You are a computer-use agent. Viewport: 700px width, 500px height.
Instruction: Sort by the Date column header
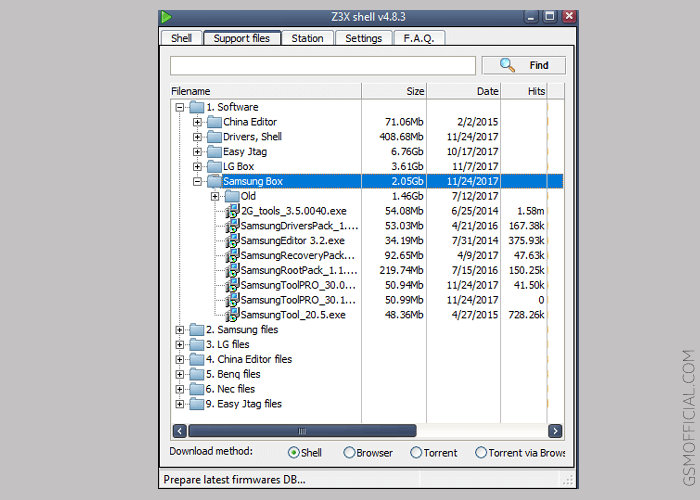(x=464, y=91)
